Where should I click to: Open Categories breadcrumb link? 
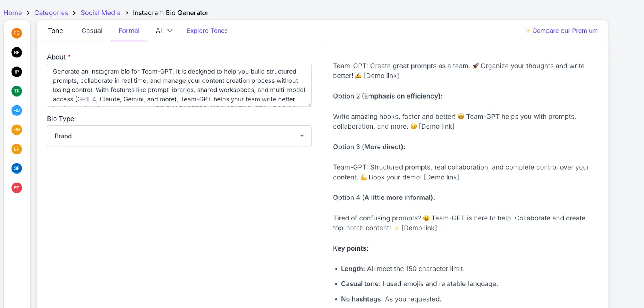(51, 13)
